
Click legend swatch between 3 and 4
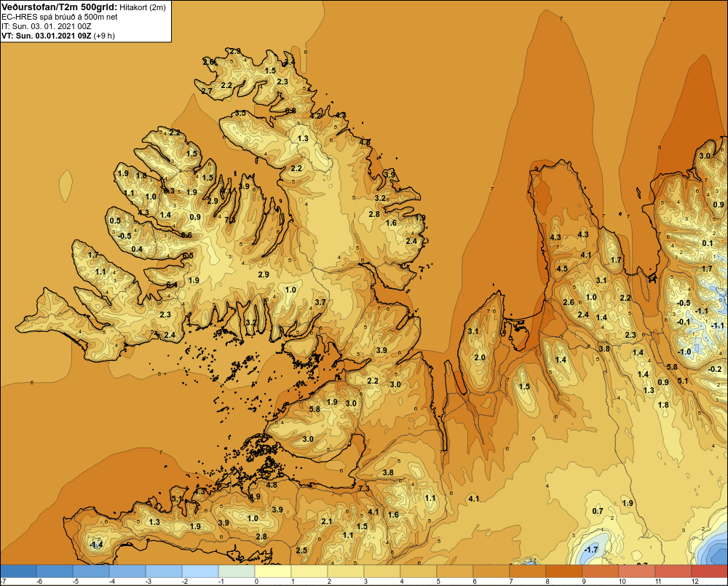(382, 571)
